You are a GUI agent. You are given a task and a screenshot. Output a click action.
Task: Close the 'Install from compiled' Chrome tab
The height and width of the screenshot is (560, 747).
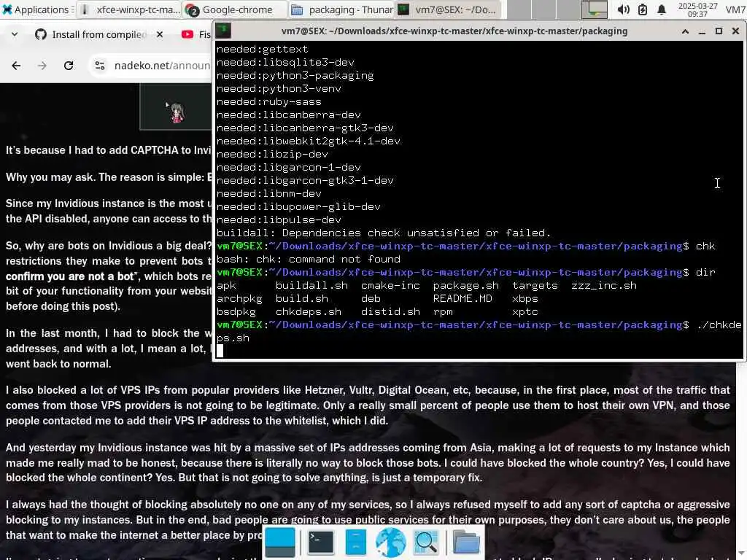pos(160,34)
